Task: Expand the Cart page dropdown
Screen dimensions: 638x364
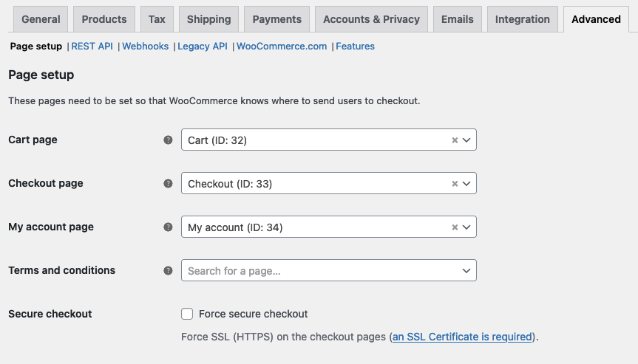Action: [466, 140]
